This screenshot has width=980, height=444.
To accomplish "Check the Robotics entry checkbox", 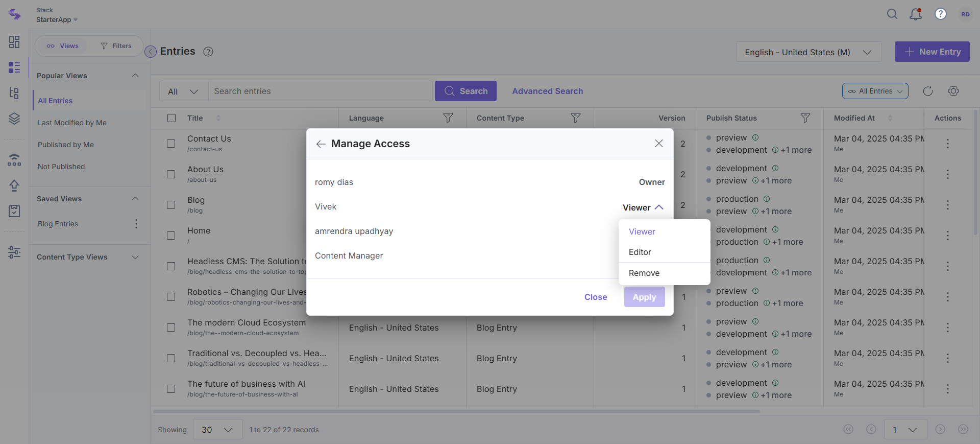I will click(x=171, y=297).
